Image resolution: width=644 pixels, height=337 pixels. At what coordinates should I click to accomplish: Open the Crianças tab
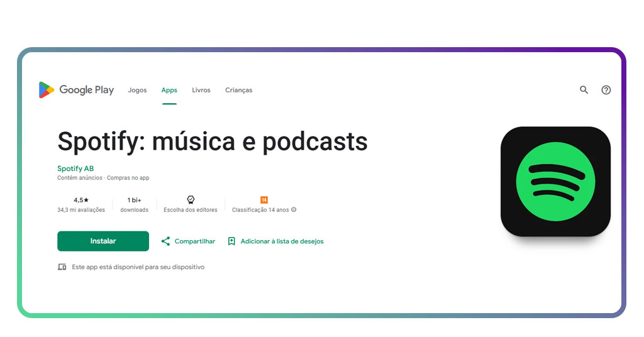238,90
